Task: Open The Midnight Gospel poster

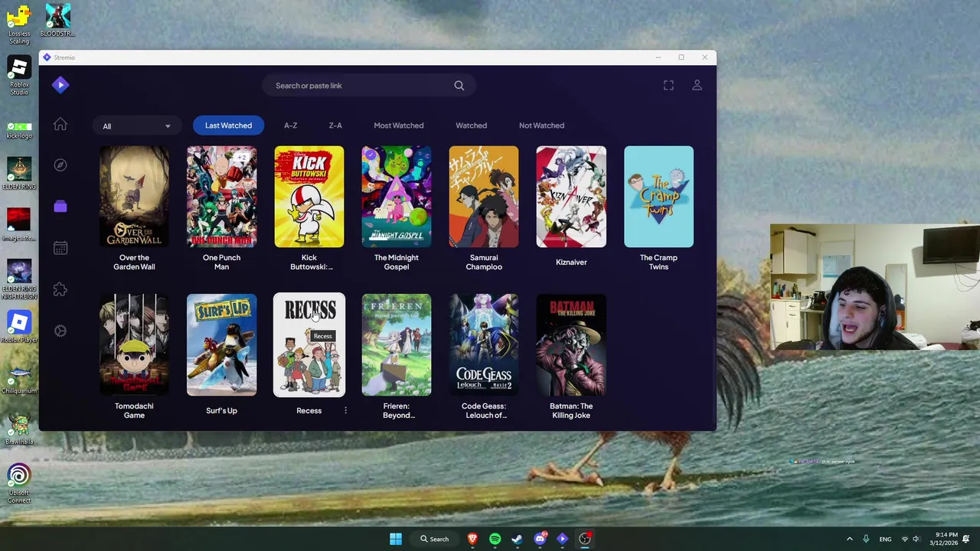Action: point(397,197)
